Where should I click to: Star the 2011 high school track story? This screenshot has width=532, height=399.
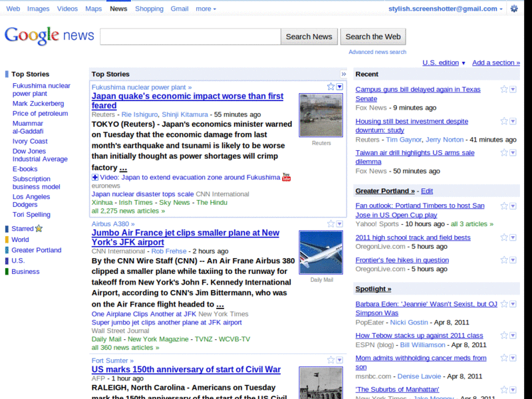(504, 237)
